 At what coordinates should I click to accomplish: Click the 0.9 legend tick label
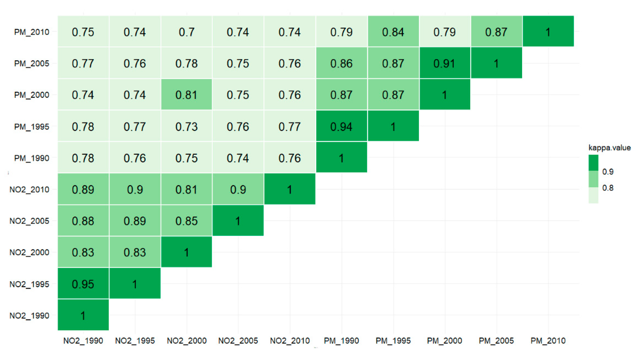click(608, 172)
